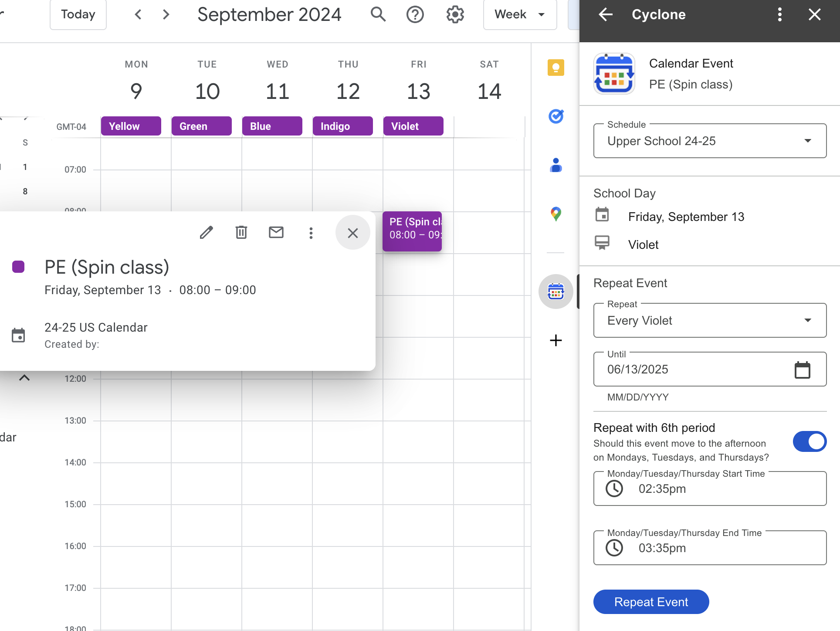This screenshot has height=631, width=840.
Task: Delete event with trash icon
Action: click(241, 233)
